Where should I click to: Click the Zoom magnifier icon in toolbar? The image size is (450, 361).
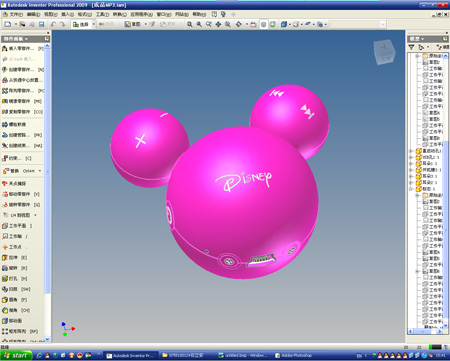coord(199,24)
